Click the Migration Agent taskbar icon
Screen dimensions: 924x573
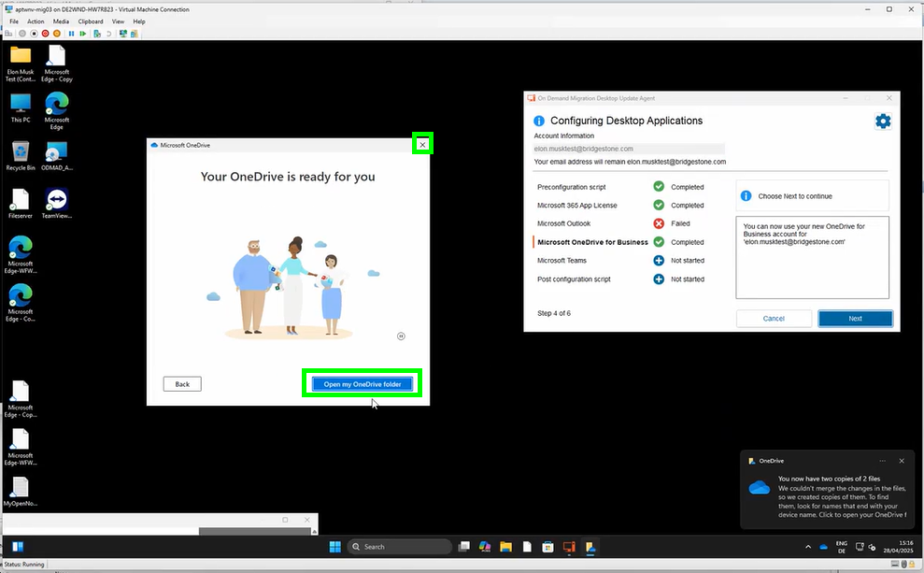pyautogui.click(x=569, y=547)
